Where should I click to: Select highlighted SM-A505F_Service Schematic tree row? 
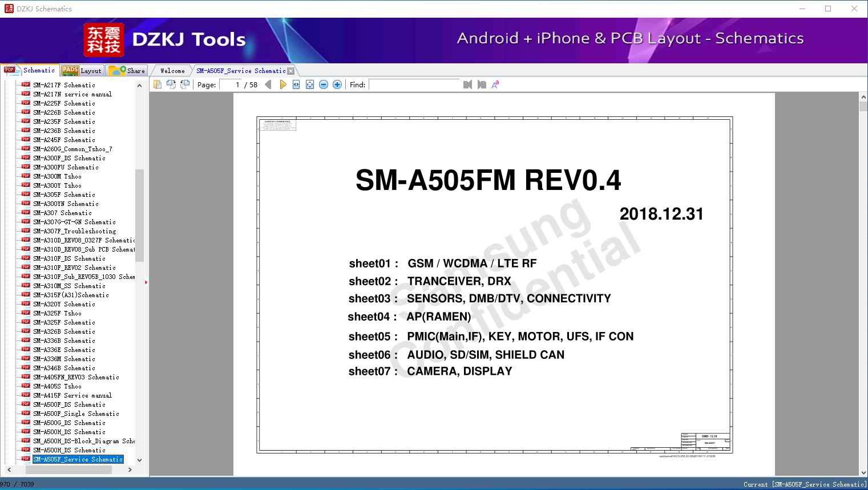pyautogui.click(x=78, y=459)
